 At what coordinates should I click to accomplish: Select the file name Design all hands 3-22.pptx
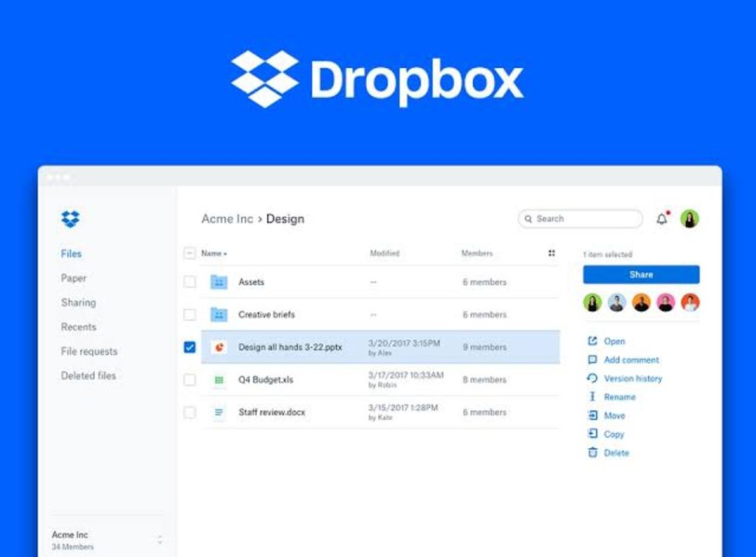click(x=290, y=347)
